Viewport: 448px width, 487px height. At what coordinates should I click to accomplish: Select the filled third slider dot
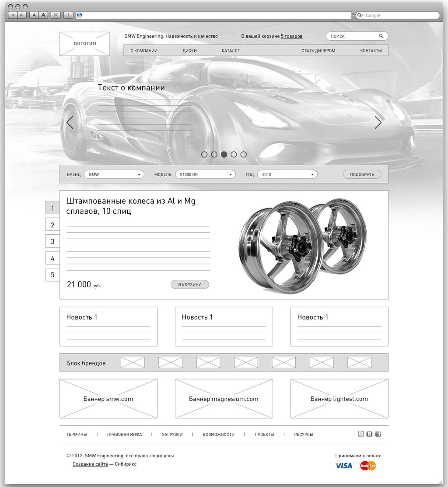coord(224,154)
